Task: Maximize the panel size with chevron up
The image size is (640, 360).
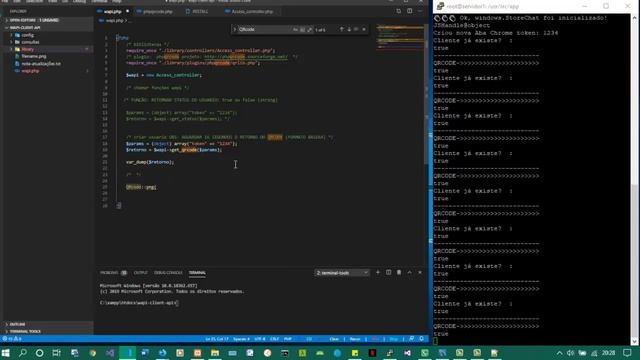Action: click(409, 273)
